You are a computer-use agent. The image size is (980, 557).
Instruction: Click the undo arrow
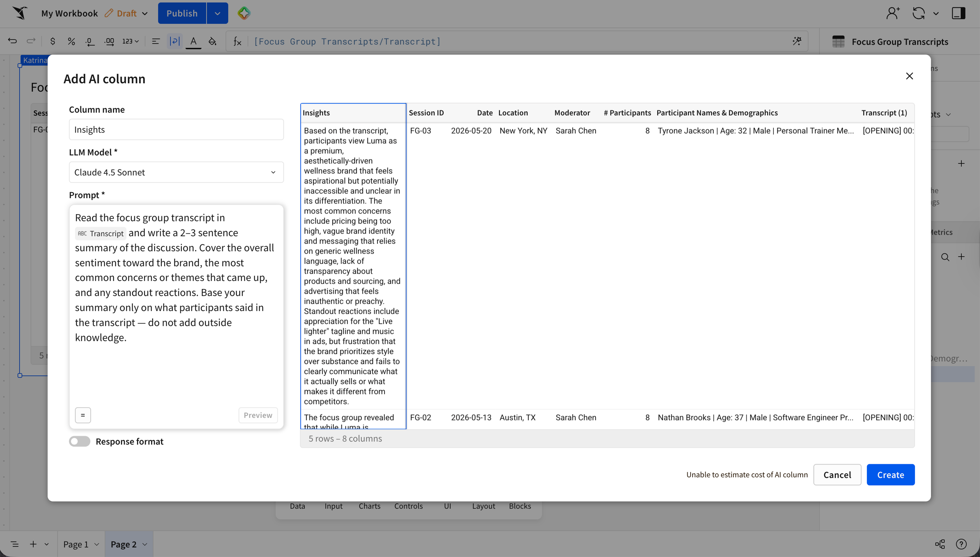click(x=12, y=41)
